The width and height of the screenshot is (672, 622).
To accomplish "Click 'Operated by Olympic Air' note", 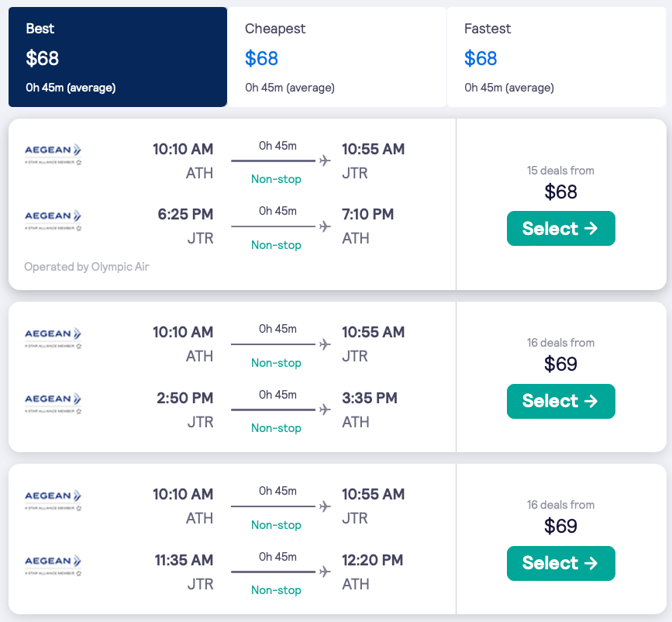I will pyautogui.click(x=87, y=267).
